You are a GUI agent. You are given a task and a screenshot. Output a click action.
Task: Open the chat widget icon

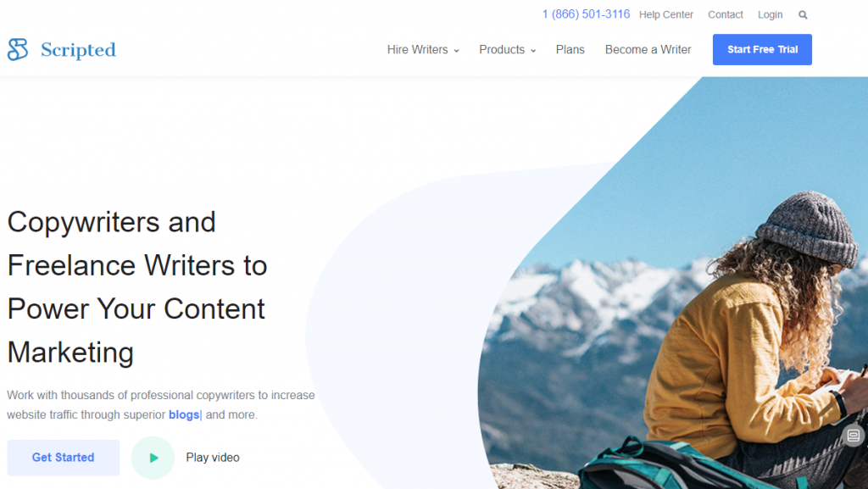pyautogui.click(x=853, y=436)
